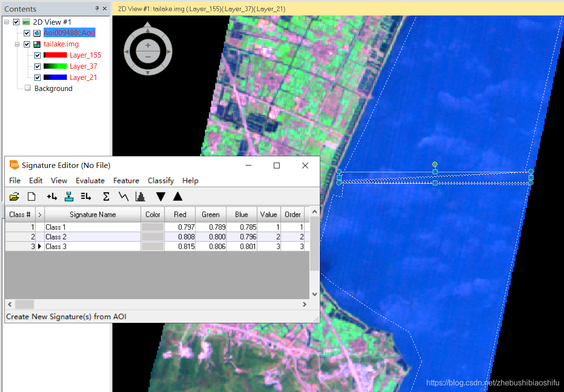Enable the Background checkbox
This screenshot has width=564, height=392.
pos(27,88)
